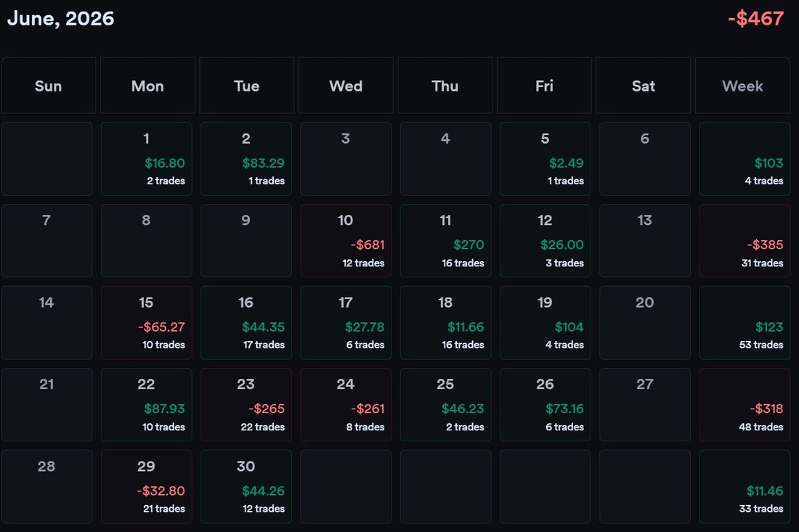
Task: Click the June 26 cell showing $73.16
Action: pyautogui.click(x=545, y=405)
